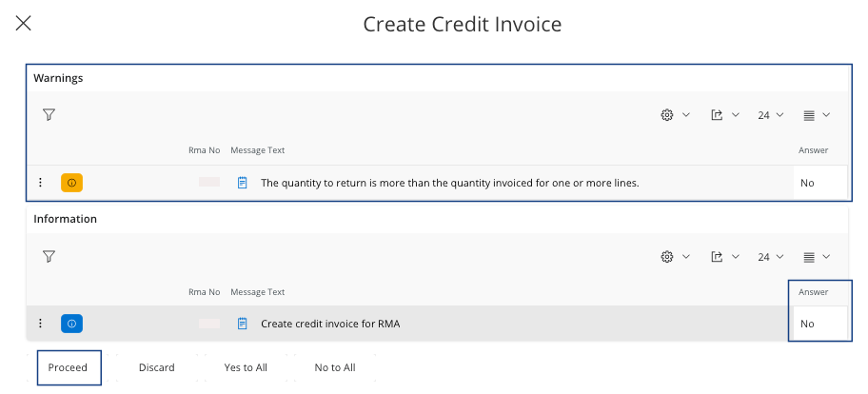Open list view dropdown in Information toolbar
The image size is (868, 394).
coord(816,256)
